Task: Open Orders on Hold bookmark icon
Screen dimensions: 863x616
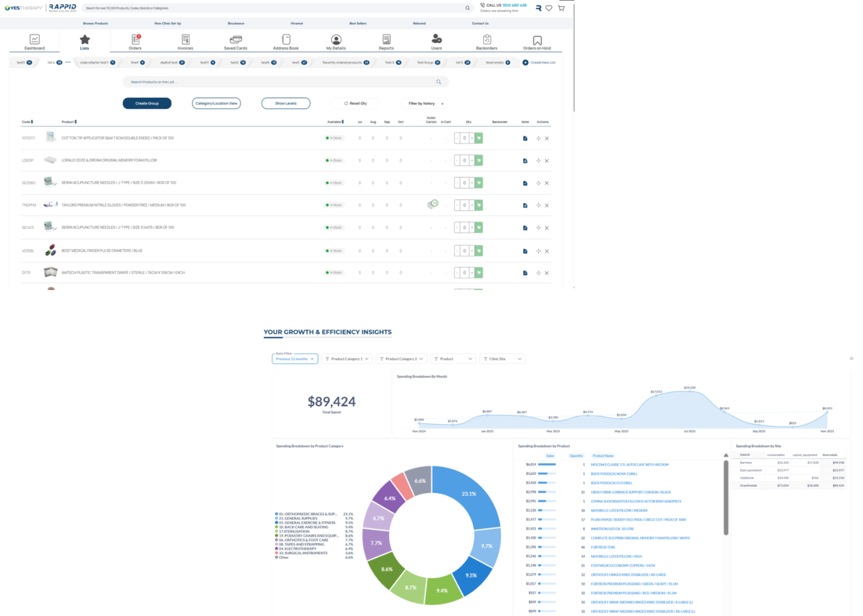Action: coord(537,40)
